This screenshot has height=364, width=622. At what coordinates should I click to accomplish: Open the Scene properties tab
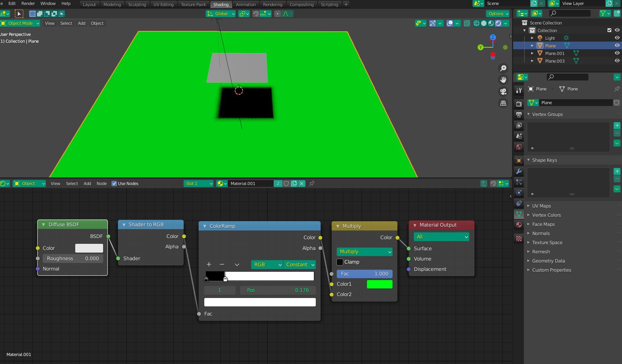click(x=519, y=136)
